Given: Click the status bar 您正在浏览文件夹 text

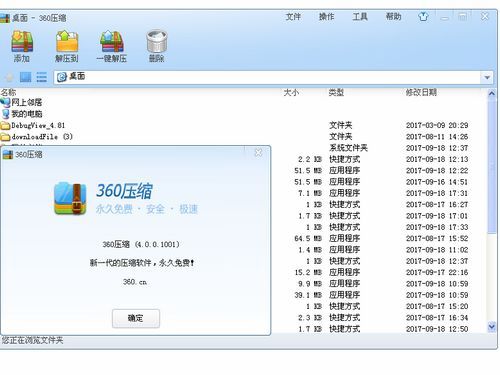Looking at the screenshot, I should 32,340.
